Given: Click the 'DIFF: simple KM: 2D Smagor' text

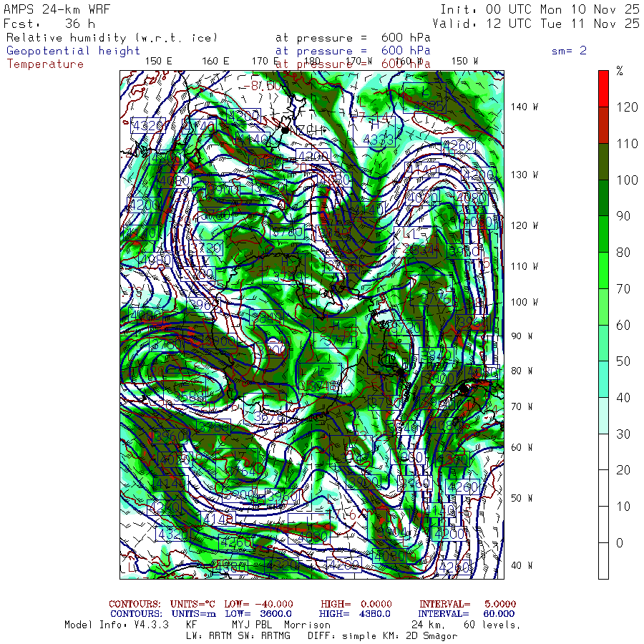Looking at the screenshot, I should [x=382, y=636].
